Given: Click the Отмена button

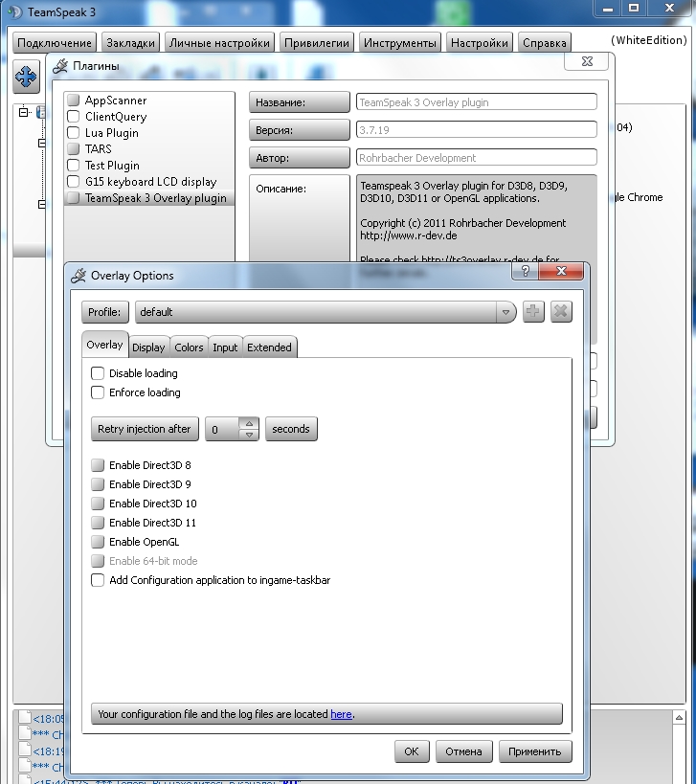Looking at the screenshot, I should click(x=464, y=751).
